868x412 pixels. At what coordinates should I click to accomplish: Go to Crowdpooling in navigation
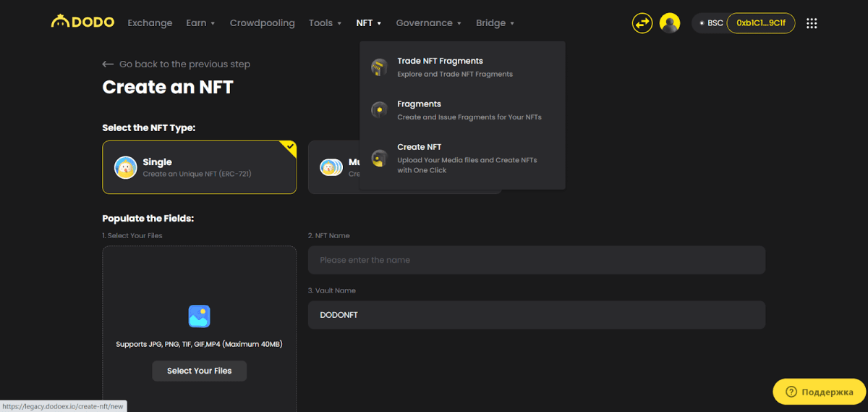click(262, 23)
